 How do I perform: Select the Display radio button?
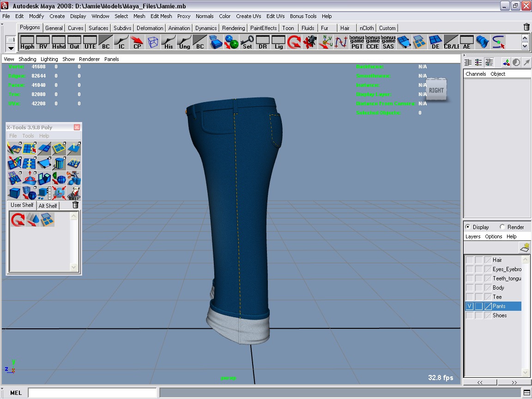[468, 227]
